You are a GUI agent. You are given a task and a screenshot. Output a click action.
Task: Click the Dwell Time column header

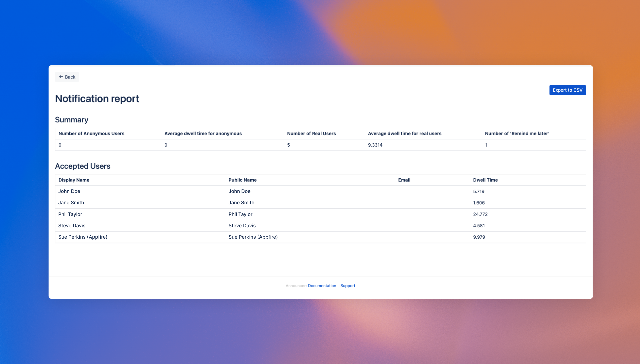(x=485, y=180)
